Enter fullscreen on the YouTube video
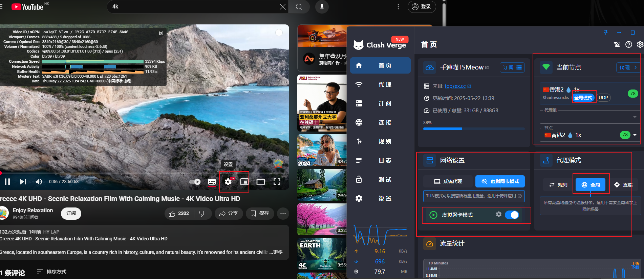Image resolution: width=644 pixels, height=279 pixels. click(277, 182)
